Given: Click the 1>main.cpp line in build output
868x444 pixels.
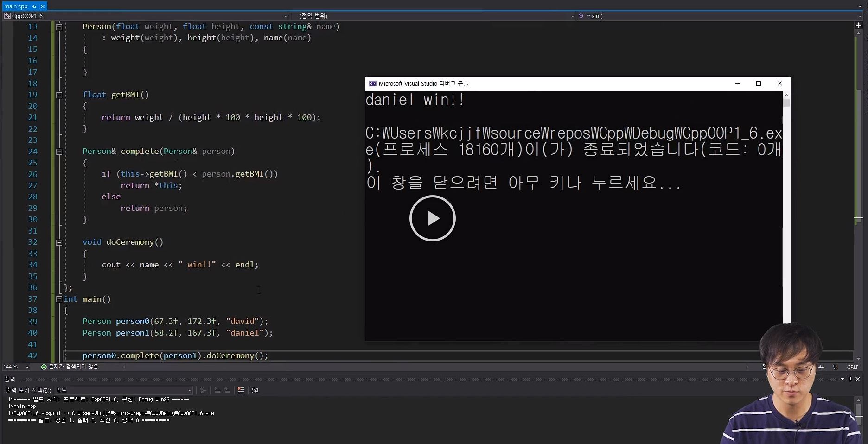Looking at the screenshot, I should click(22, 406).
